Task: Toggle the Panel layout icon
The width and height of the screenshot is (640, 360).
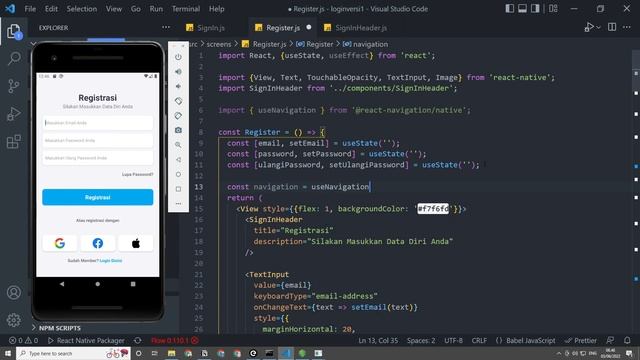Action: 522,9
